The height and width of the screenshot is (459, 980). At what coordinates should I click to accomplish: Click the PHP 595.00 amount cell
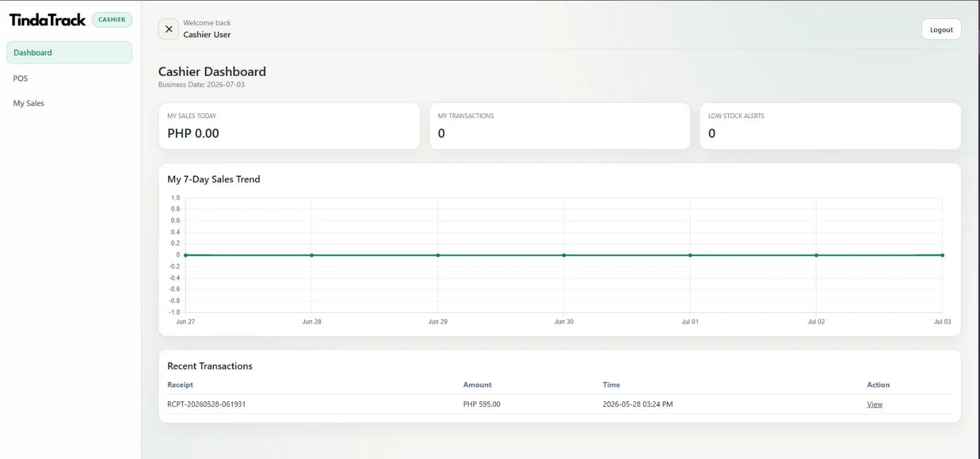481,405
